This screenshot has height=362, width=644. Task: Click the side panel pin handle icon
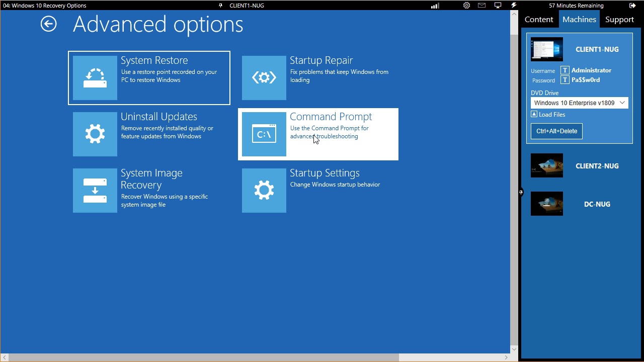(x=521, y=192)
